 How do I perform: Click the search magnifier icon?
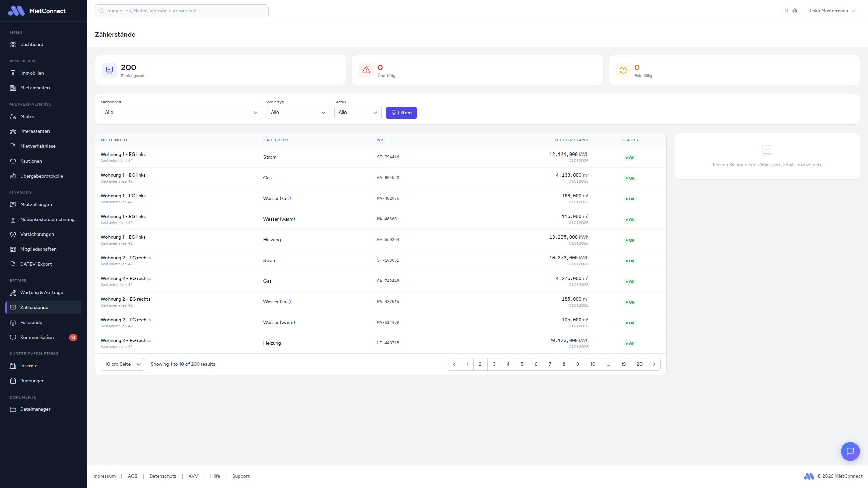coord(102,11)
